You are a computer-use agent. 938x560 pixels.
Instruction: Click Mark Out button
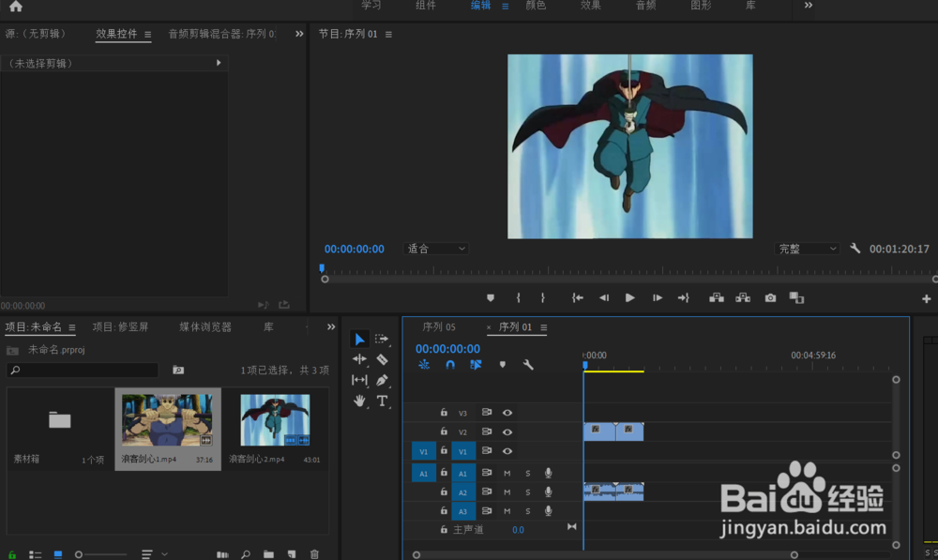[x=542, y=298]
